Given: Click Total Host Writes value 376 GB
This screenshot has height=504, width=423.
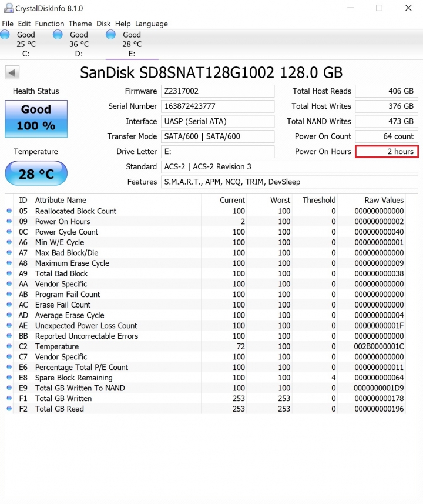Looking at the screenshot, I should [387, 106].
